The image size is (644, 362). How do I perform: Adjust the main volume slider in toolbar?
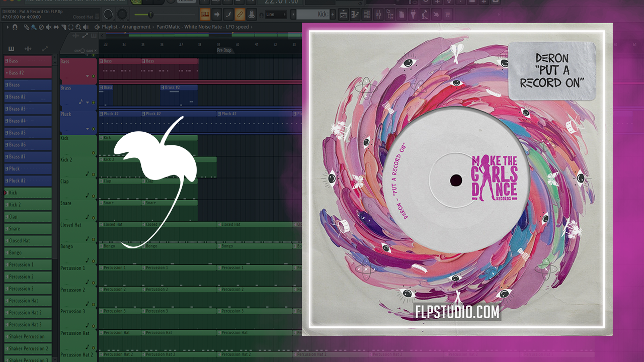[x=150, y=15]
